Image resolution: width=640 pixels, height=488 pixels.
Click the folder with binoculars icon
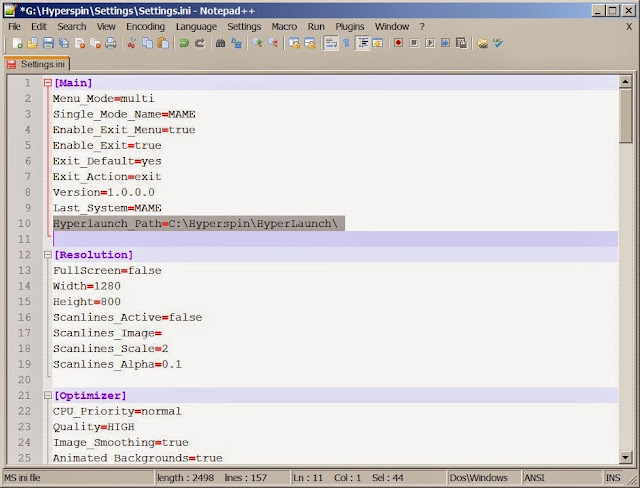(x=482, y=43)
